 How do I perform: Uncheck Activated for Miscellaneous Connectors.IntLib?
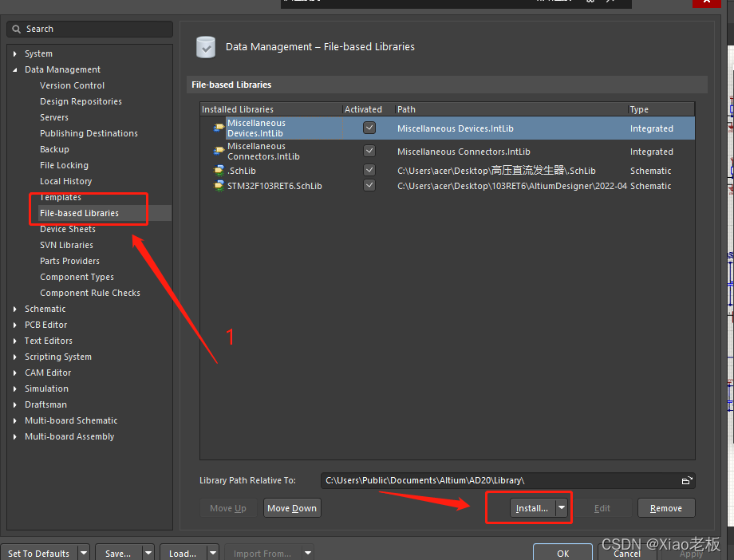(369, 151)
